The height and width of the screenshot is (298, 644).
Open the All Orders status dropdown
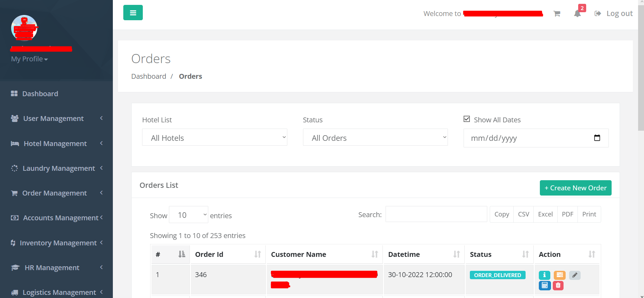click(x=375, y=138)
